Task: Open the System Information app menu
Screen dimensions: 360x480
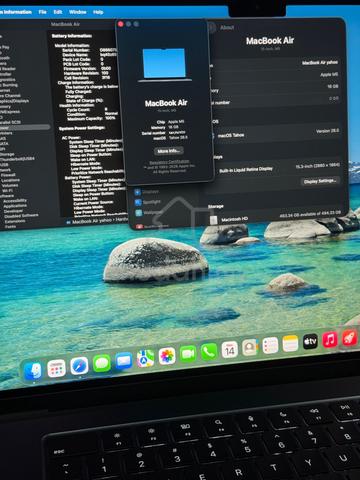Action: coord(16,12)
